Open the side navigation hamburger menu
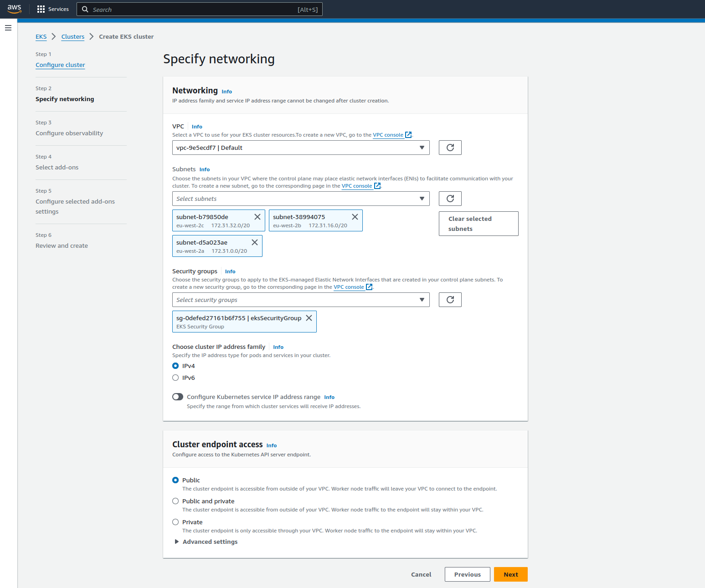 click(8, 28)
